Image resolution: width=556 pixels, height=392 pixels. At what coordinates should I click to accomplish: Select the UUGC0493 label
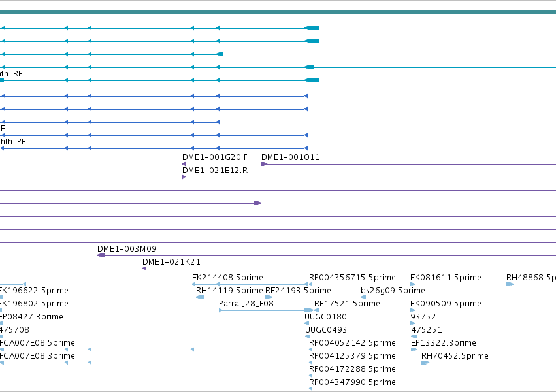pyautogui.click(x=326, y=330)
